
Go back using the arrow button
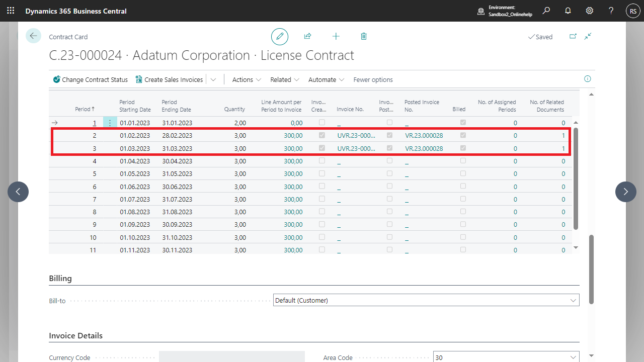33,36
